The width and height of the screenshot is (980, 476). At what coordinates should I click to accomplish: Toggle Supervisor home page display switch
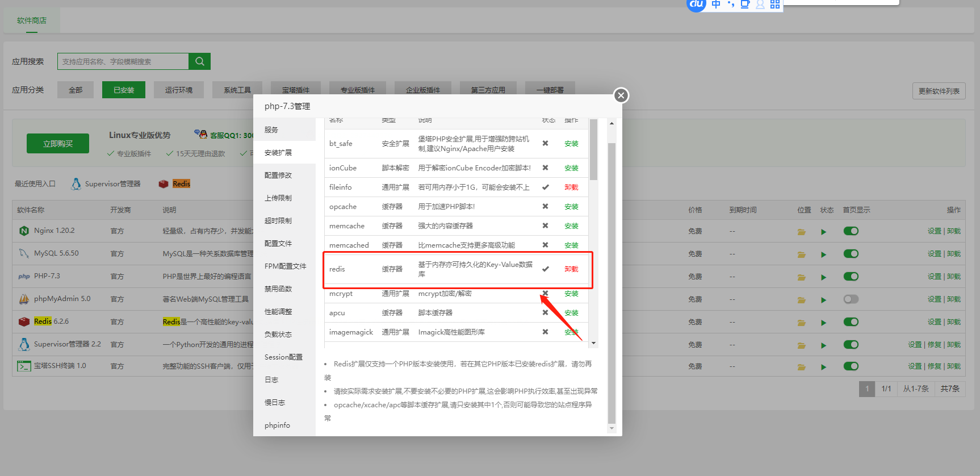(x=851, y=344)
